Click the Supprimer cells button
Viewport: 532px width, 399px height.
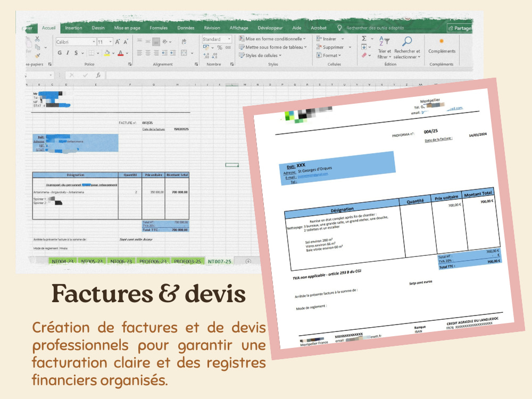tap(334, 47)
